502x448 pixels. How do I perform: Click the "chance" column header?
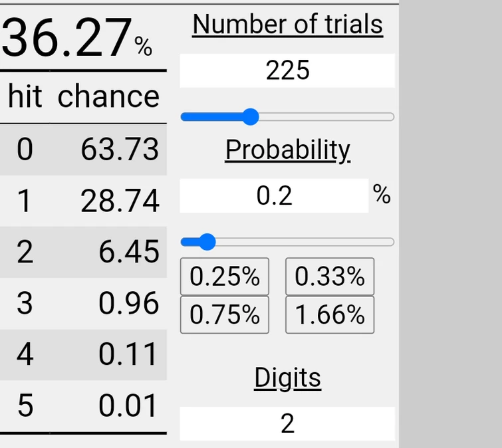[108, 97]
